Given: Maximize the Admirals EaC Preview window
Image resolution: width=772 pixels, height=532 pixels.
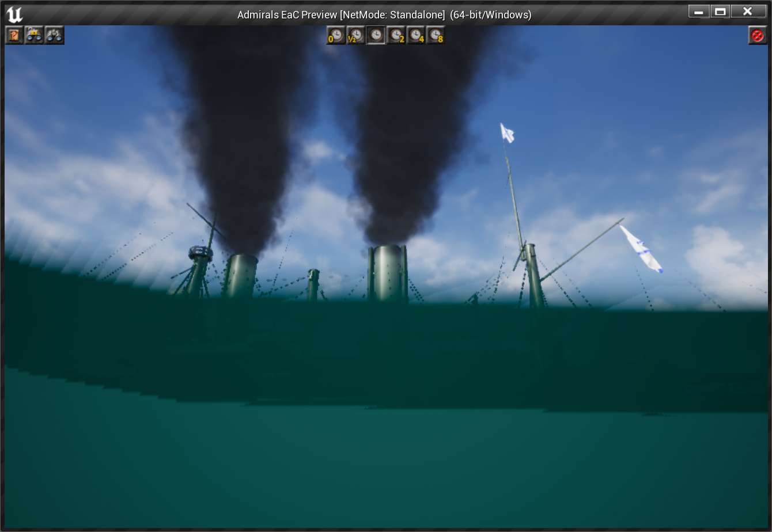Looking at the screenshot, I should point(720,11).
